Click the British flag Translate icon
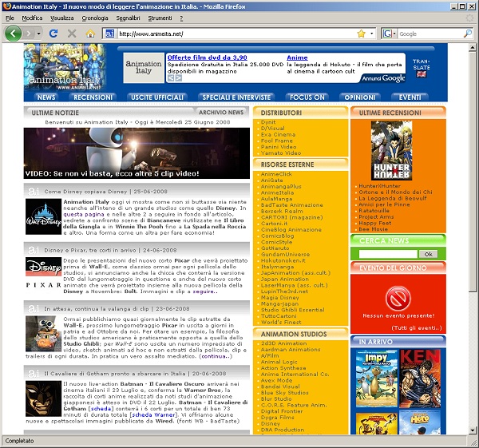The image size is (479, 448). [422, 74]
